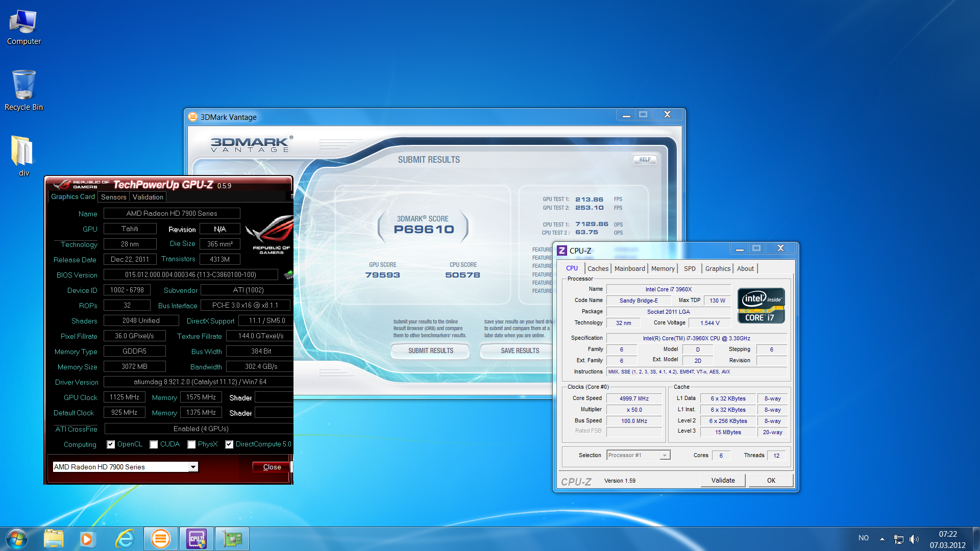Switch to the Validation tab in GPU-Z
The height and width of the screenshot is (551, 980).
coord(148,197)
